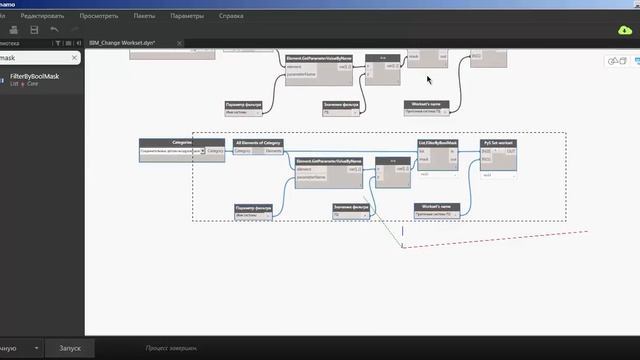
Task: Open file via the toolbar open icon
Action: (x=13, y=30)
